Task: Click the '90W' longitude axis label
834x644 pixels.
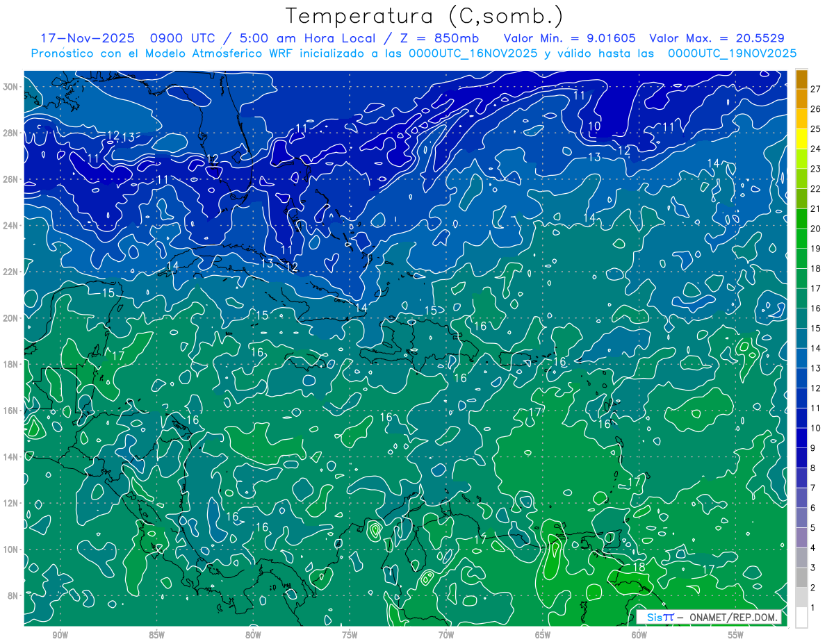Action: (x=60, y=635)
